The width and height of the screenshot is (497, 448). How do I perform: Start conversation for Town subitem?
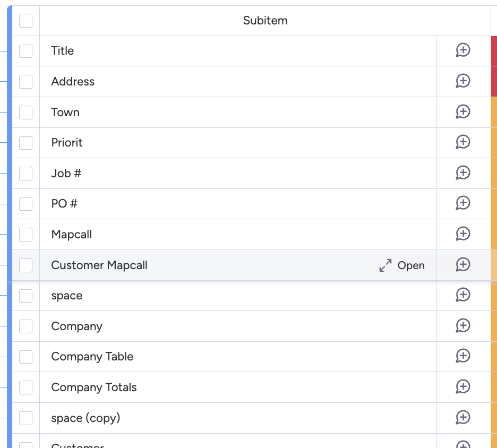coord(463,112)
